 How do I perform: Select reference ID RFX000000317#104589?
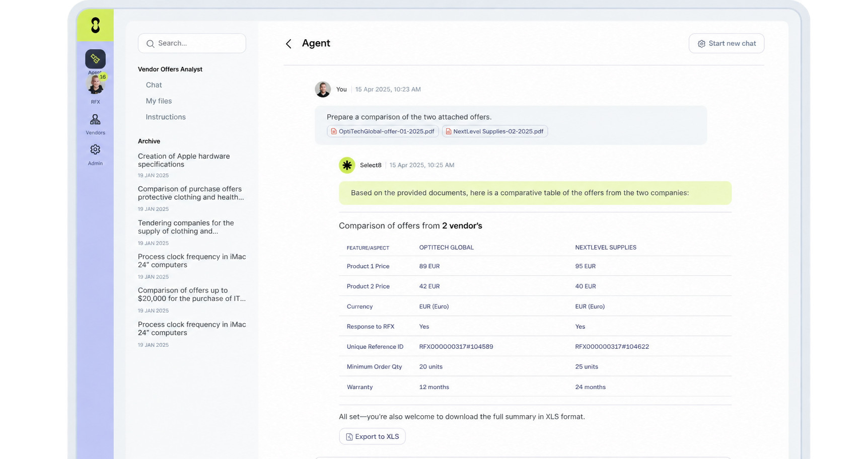(456, 347)
